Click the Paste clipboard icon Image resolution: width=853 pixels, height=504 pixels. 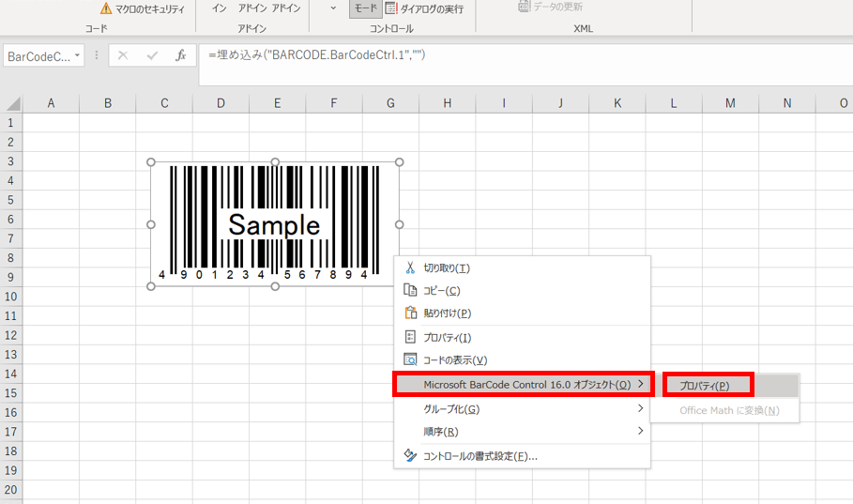pos(410,313)
